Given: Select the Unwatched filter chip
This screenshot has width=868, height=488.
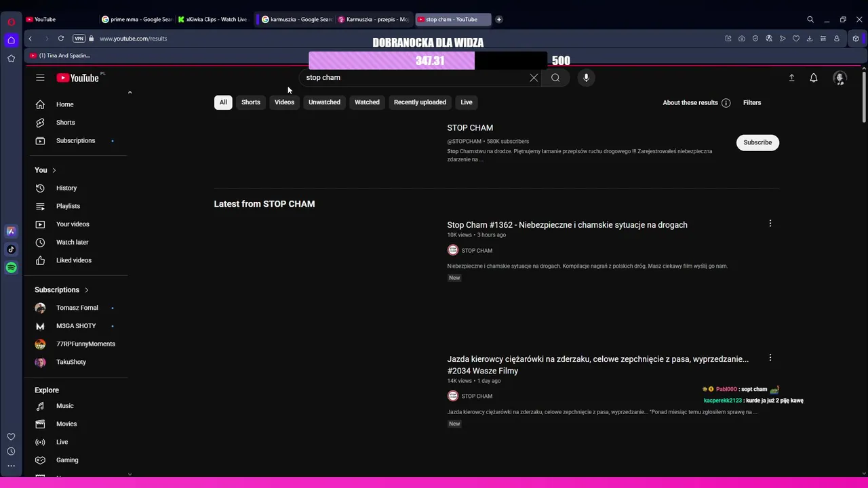Looking at the screenshot, I should (x=324, y=102).
